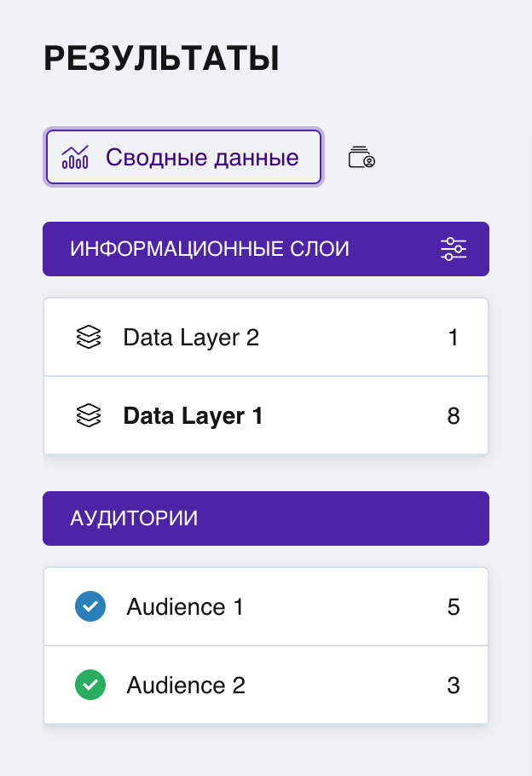
Task: Click the Результаты heading
Action: pyautogui.click(x=162, y=58)
